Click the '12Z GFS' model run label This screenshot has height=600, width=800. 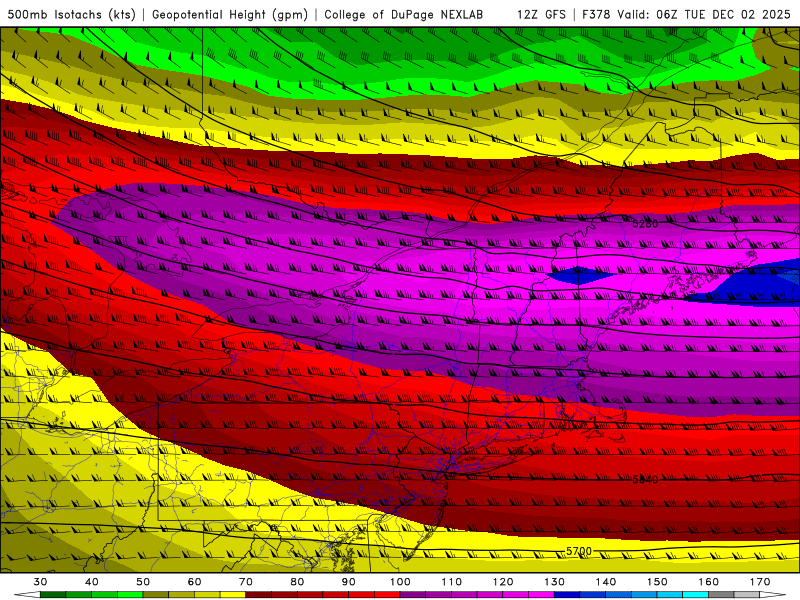pyautogui.click(x=541, y=14)
